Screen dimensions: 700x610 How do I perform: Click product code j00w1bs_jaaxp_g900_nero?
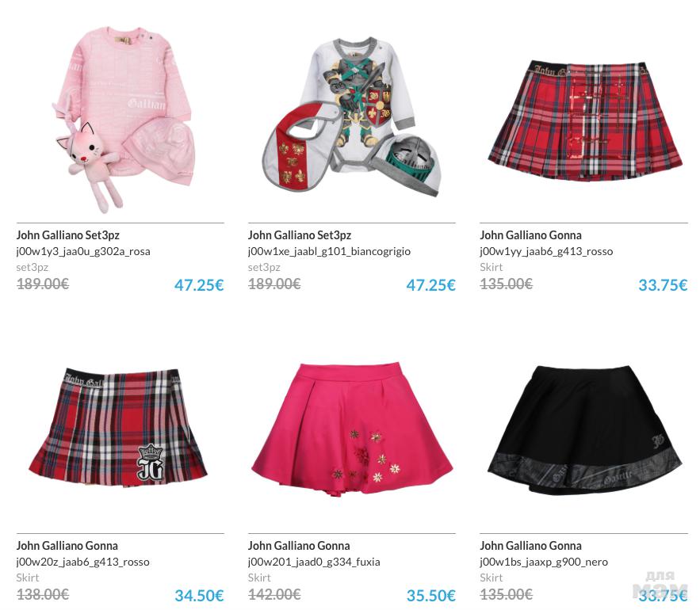point(544,562)
